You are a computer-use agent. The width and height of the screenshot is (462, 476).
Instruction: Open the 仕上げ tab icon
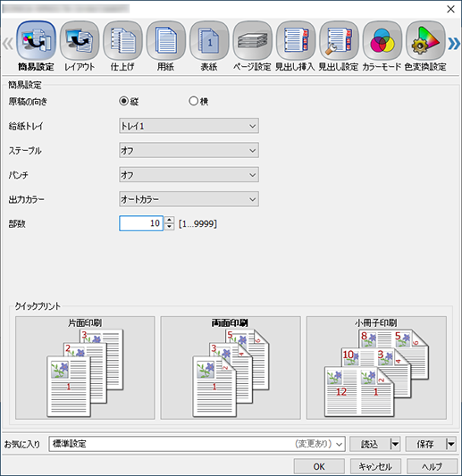pyautogui.click(x=122, y=40)
